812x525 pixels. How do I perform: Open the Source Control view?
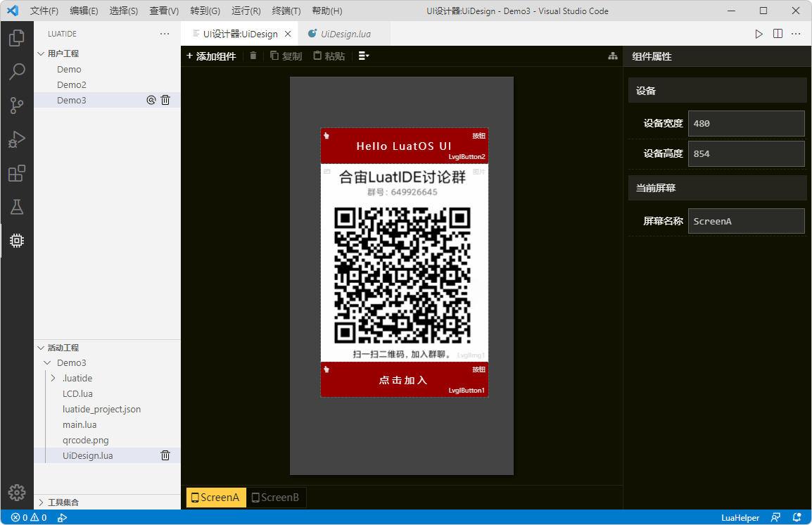tap(17, 106)
